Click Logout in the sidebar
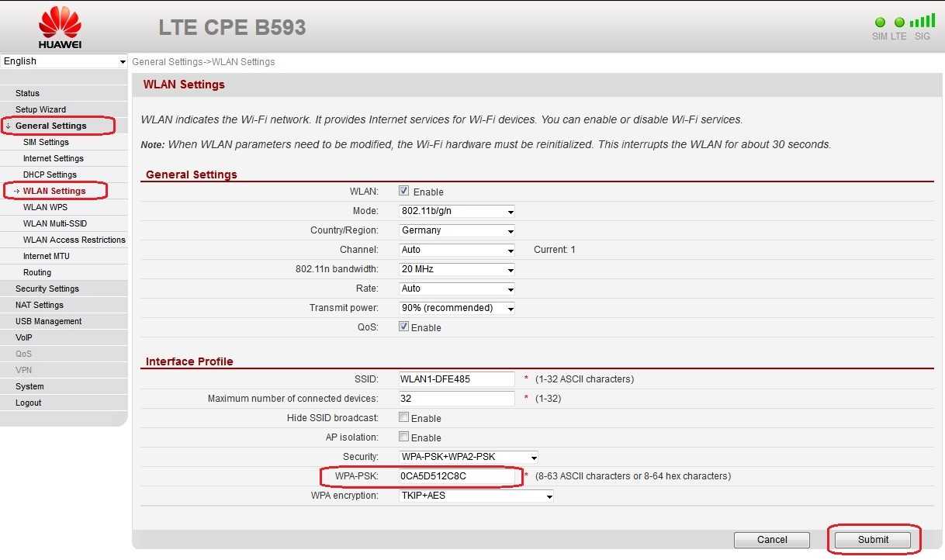 click(29, 403)
